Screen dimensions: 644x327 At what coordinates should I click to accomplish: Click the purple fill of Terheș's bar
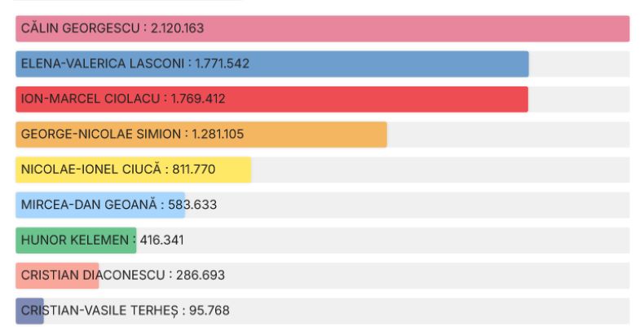point(29,311)
